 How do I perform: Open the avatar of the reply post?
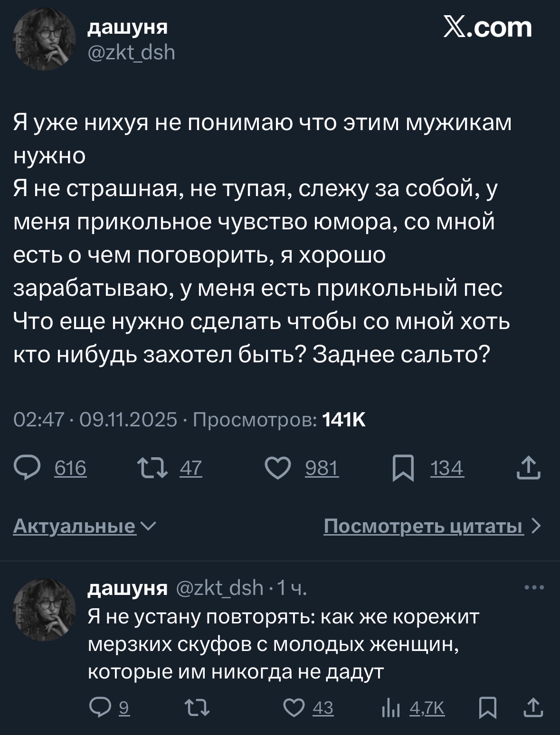(45, 610)
